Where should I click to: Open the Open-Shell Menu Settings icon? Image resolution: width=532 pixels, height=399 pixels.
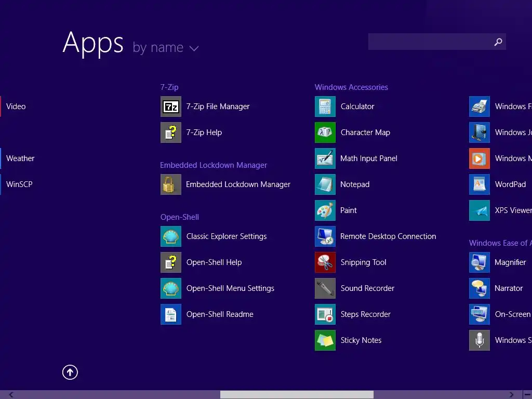170,288
